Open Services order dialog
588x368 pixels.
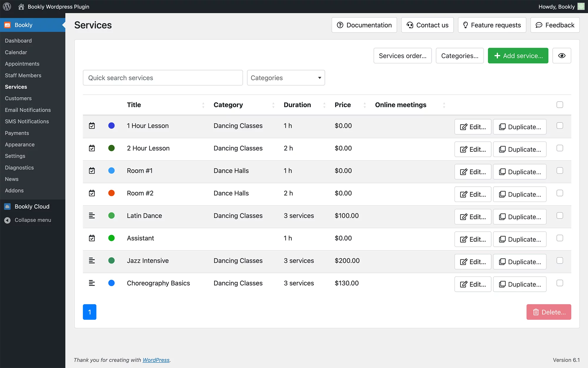[402, 56]
